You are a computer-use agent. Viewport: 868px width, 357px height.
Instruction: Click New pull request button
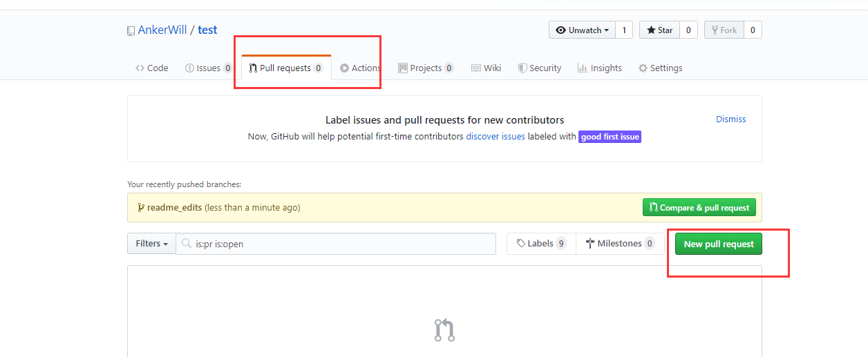point(719,244)
